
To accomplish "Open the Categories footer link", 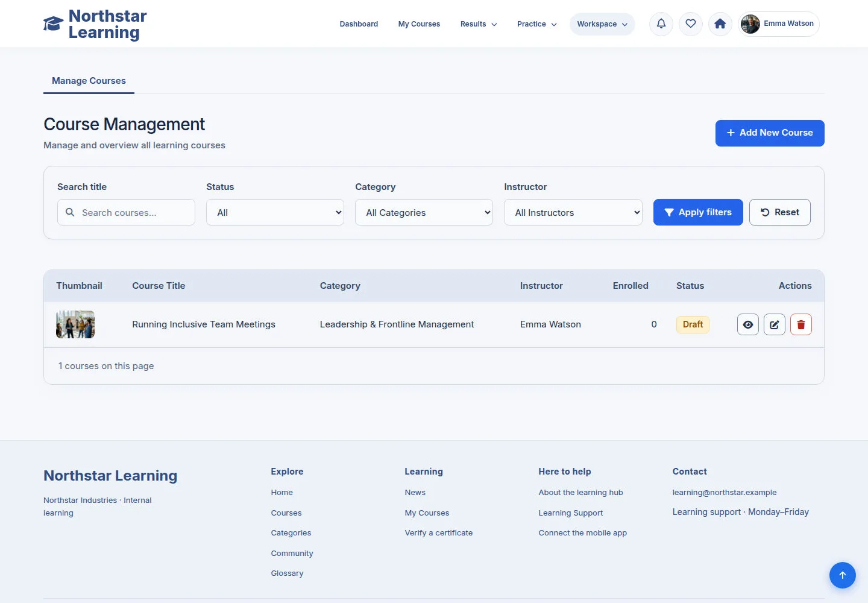I will 291,533.
